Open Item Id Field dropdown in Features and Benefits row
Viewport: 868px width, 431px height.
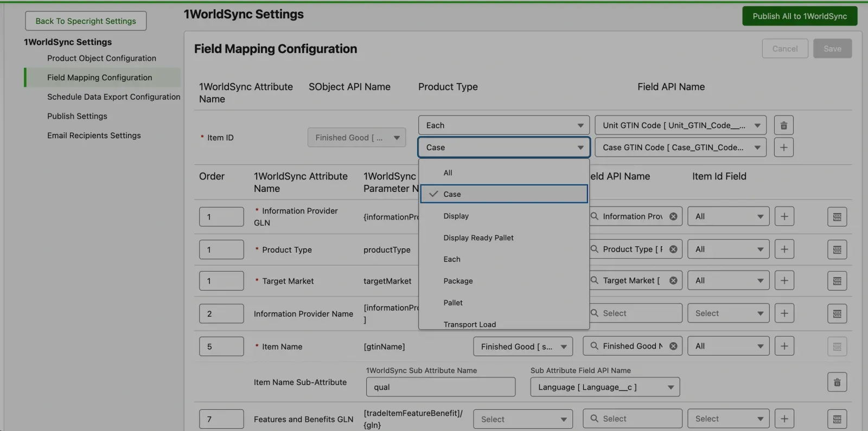pos(729,419)
